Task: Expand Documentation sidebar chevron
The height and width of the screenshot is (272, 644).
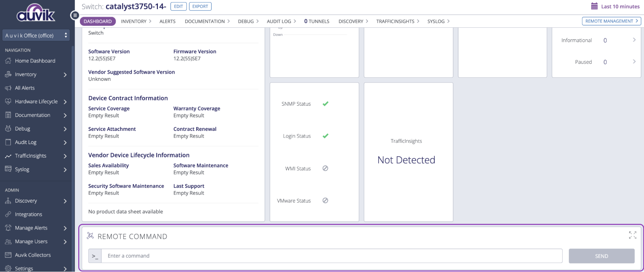Action: 65,115
